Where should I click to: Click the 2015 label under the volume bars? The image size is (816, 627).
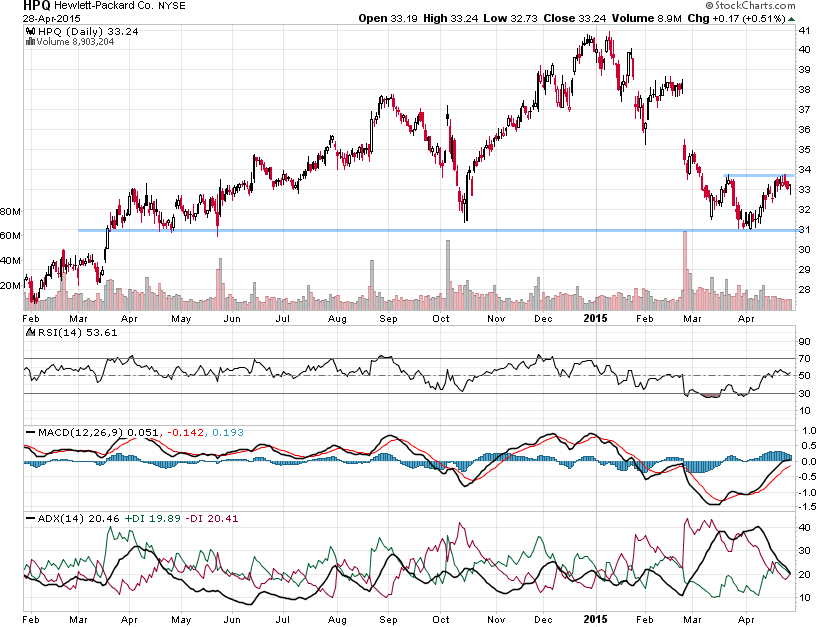point(595,318)
